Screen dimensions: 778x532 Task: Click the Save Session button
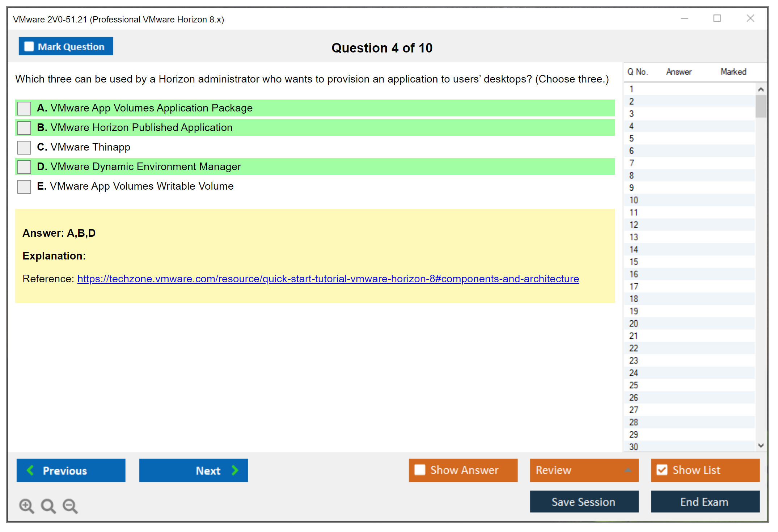584,502
